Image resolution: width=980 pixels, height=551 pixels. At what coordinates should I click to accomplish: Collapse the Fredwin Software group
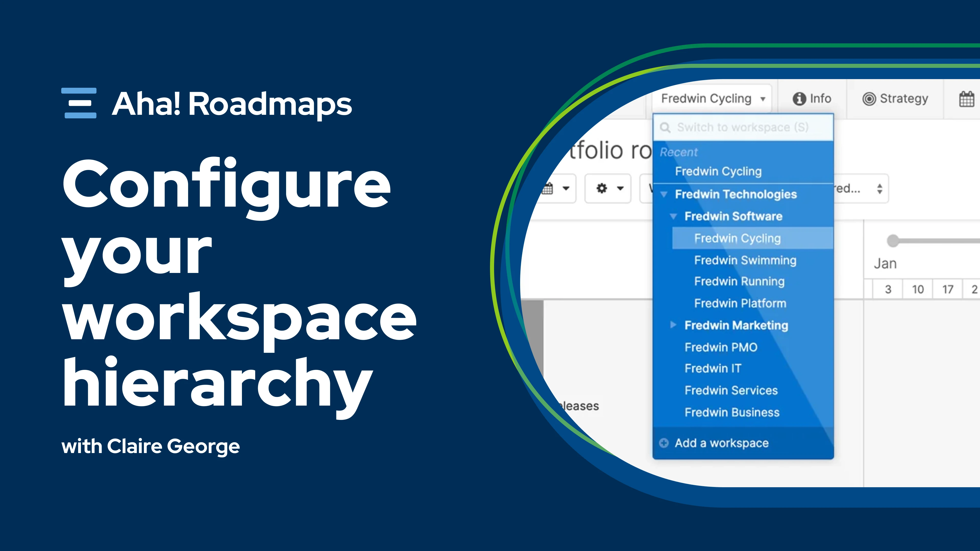pyautogui.click(x=673, y=216)
